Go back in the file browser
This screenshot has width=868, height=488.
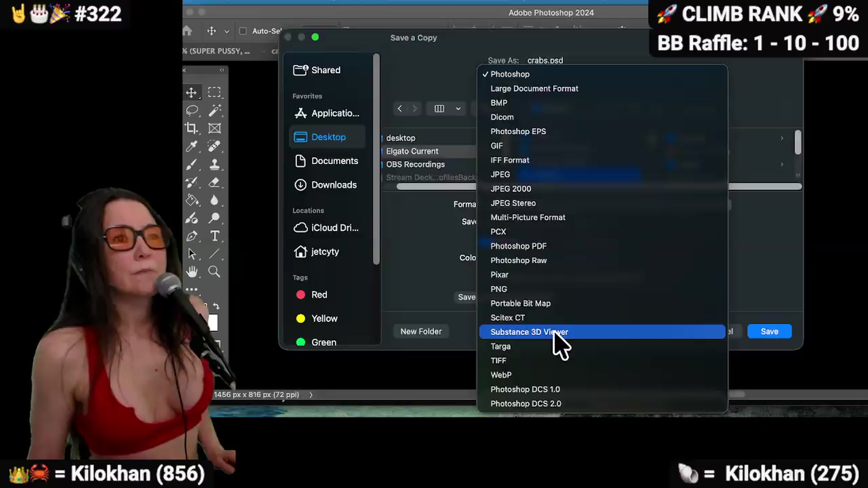coord(400,108)
